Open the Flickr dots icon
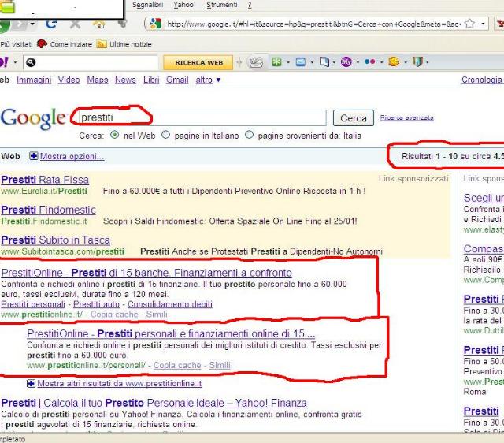504x443 pixels. (x=369, y=61)
